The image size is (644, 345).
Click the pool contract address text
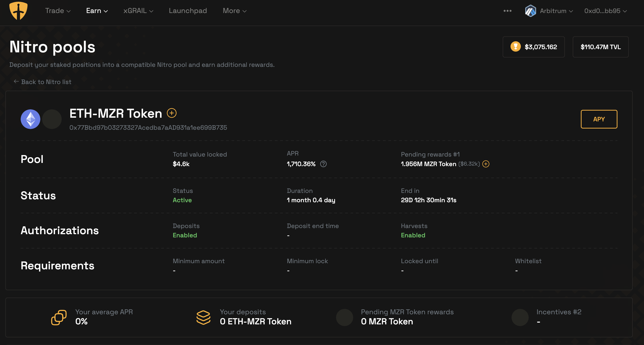coord(148,128)
